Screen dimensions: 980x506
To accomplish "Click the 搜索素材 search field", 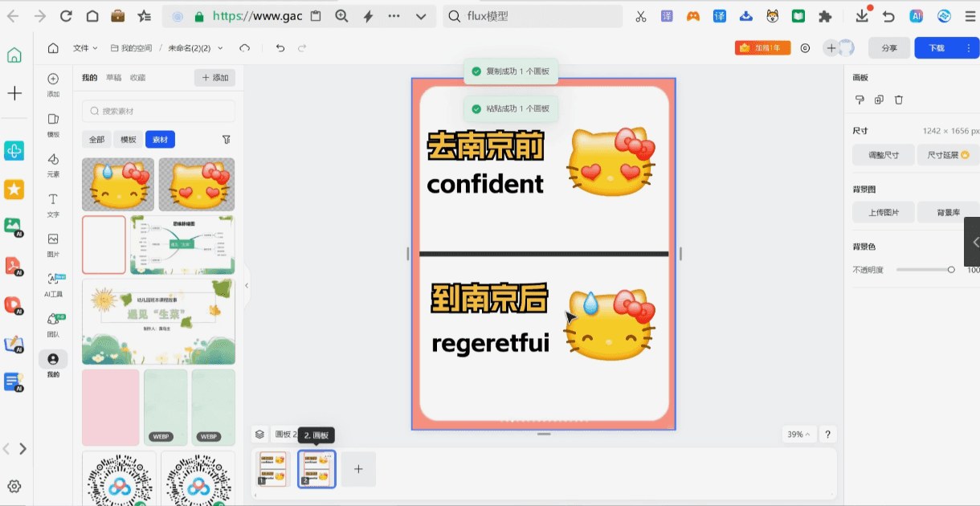I will [159, 111].
